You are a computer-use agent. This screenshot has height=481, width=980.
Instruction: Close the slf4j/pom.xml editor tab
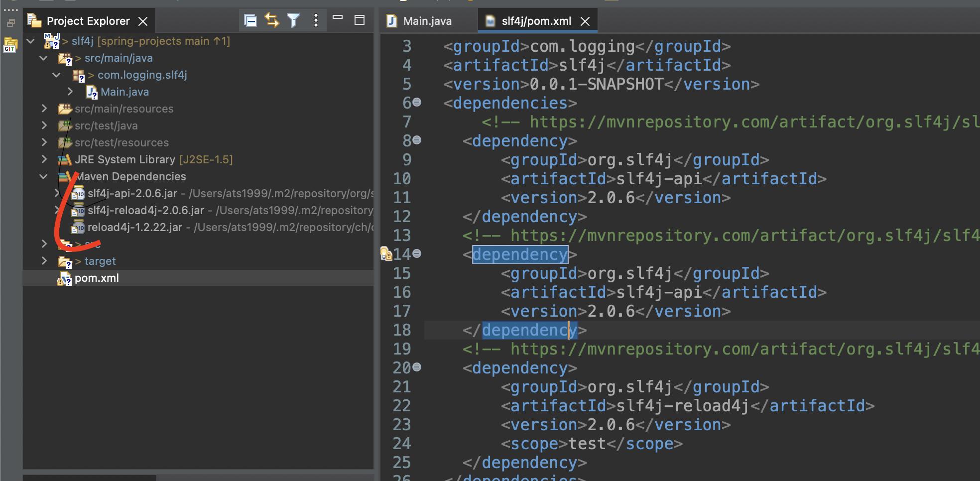pos(585,21)
